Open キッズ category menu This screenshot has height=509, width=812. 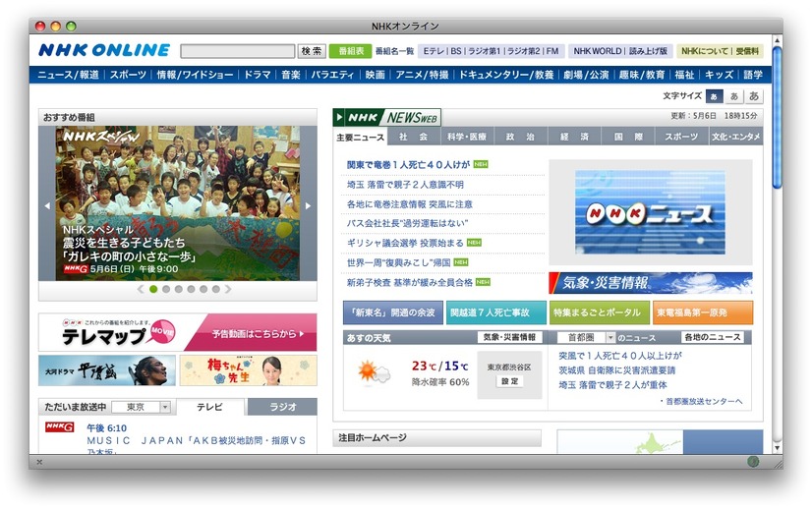pyautogui.click(x=719, y=75)
